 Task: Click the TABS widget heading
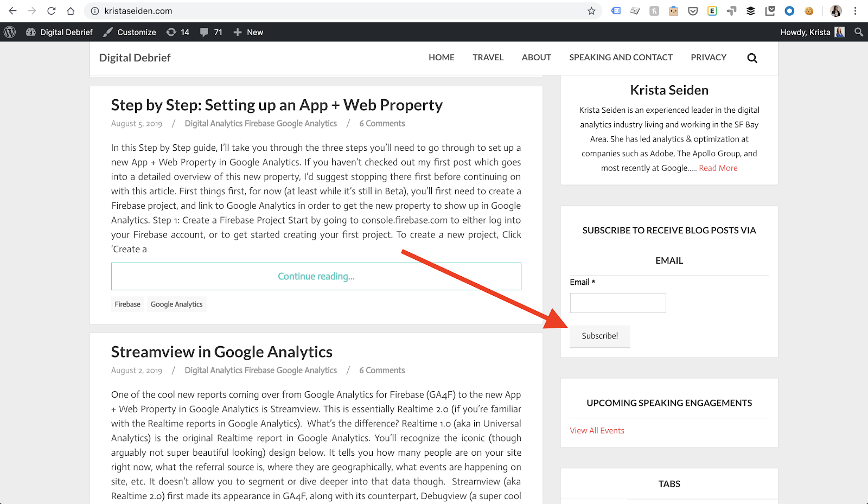669,483
